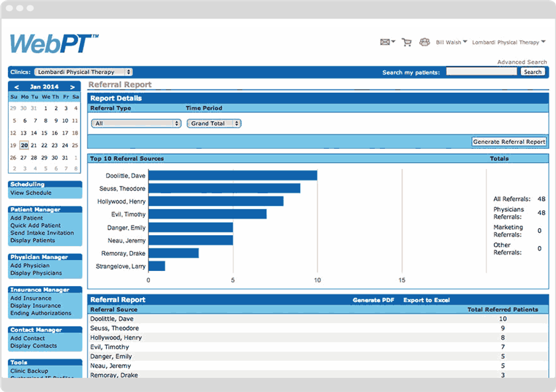Viewport: 556px width, 392px height.
Task: Go to previous month in calendar
Action: (x=17, y=87)
